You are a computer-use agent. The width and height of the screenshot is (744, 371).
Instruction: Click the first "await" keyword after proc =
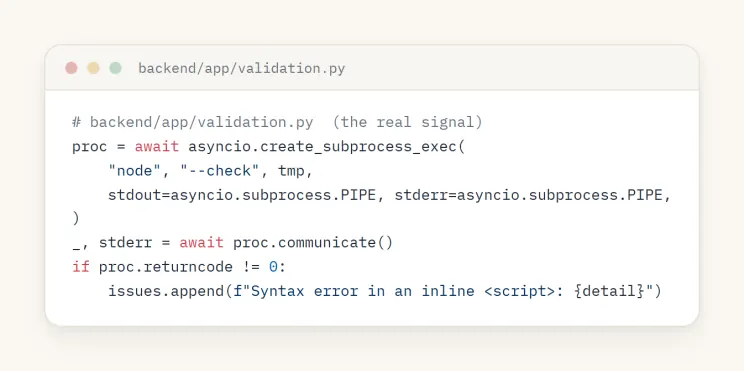[x=157, y=147]
